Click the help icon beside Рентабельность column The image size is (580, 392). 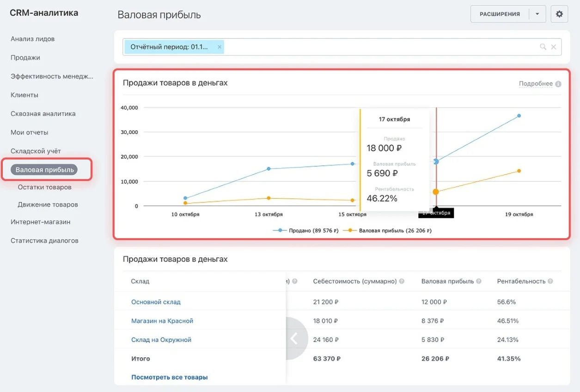click(x=551, y=281)
